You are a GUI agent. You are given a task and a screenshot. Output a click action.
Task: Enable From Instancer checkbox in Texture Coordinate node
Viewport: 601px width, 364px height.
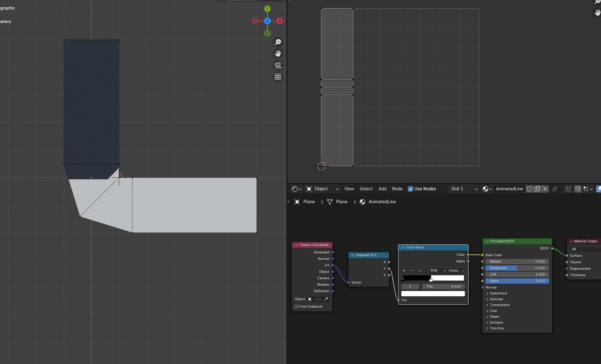tap(297, 306)
